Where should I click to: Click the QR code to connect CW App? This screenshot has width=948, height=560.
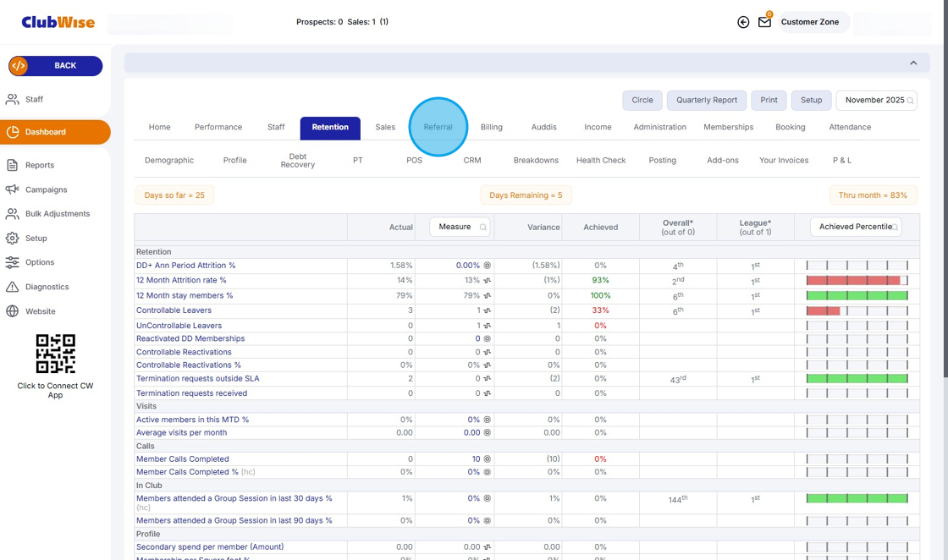coord(55,354)
